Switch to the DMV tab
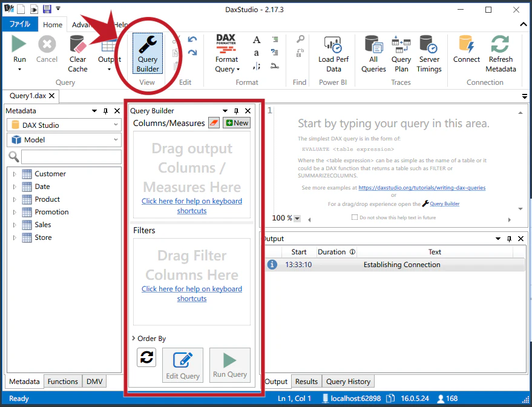 [x=94, y=382]
